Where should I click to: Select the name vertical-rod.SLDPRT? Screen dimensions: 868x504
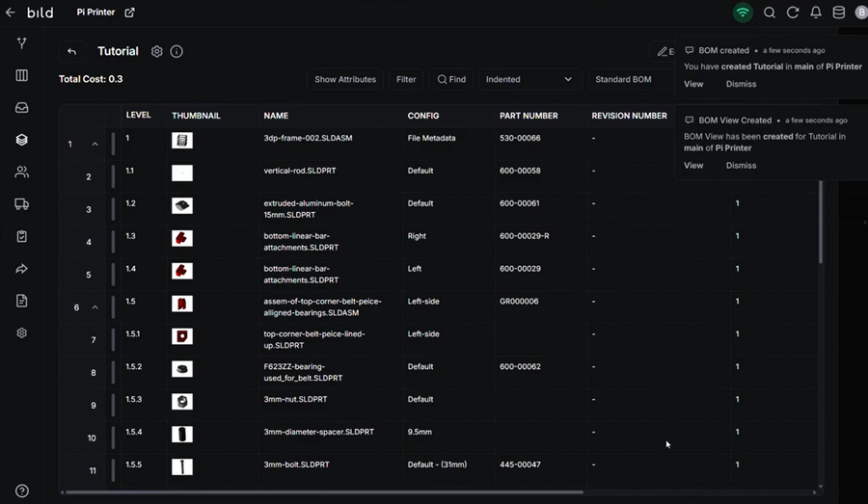(300, 171)
